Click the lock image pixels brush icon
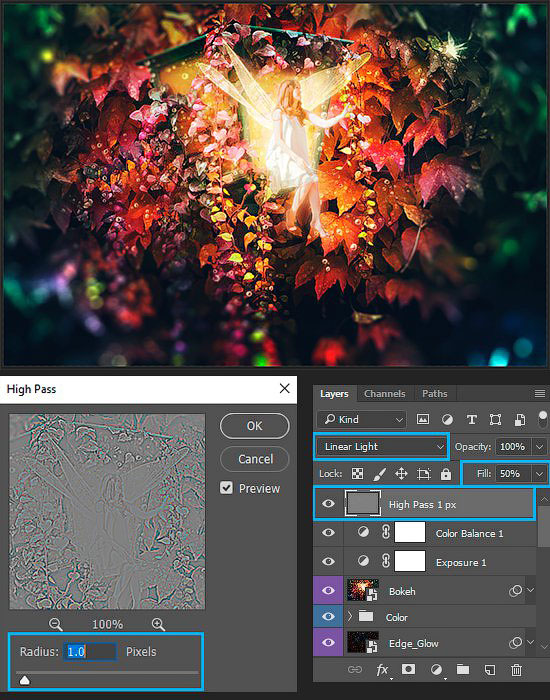Screen dimensions: 550x700 coord(379,474)
